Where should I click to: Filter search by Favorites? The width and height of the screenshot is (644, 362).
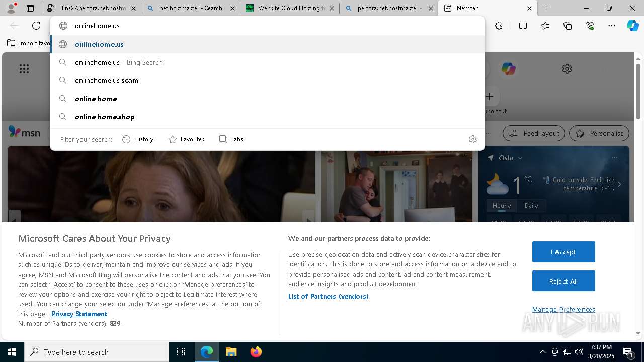[186, 139]
